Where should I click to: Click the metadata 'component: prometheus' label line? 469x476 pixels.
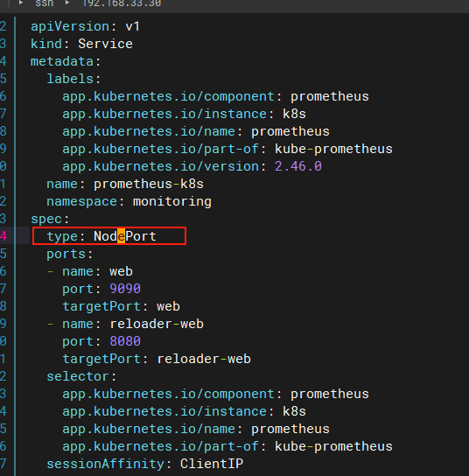pyautogui.click(x=215, y=96)
